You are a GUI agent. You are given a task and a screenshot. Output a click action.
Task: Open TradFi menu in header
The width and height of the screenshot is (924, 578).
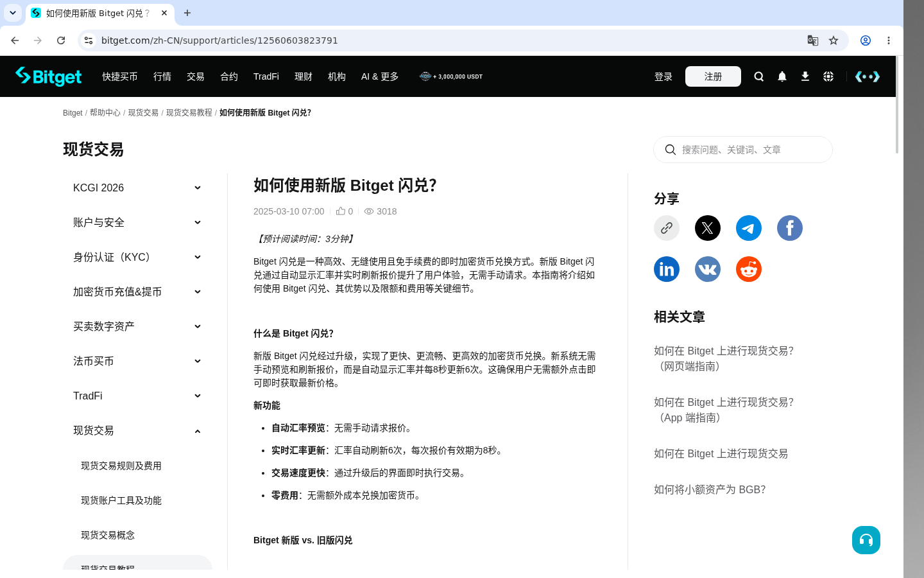[x=266, y=76]
